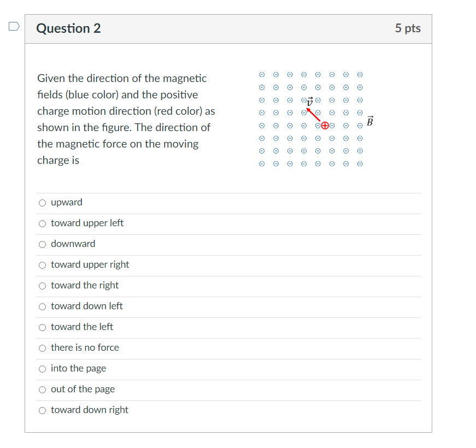
Task: Select the "into the page" answer
Action: pos(42,369)
